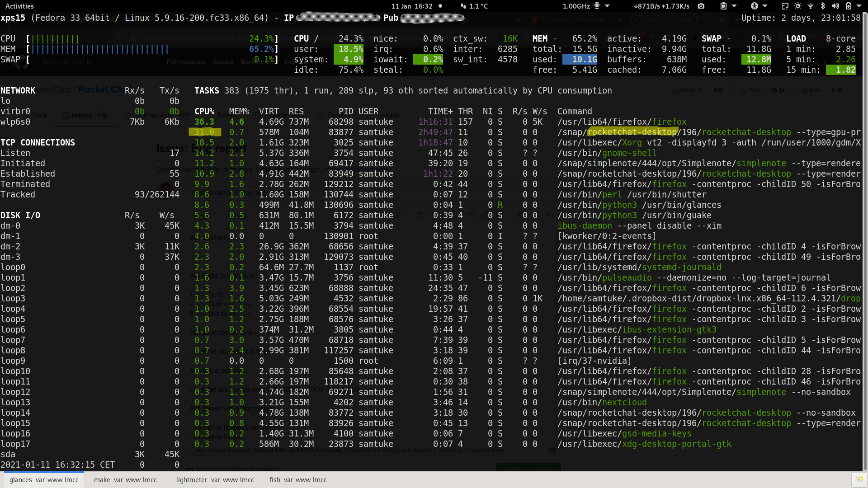
Task: Click the xdg-desktop-portal-gtk process command
Action: tap(644, 444)
